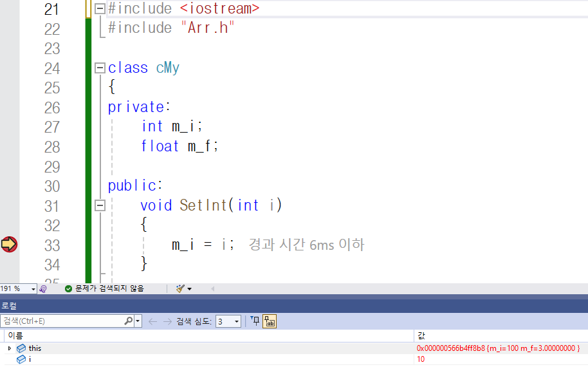The image size is (588, 376).
Task: Click the cube icon of variable 'i'
Action: (x=21, y=359)
